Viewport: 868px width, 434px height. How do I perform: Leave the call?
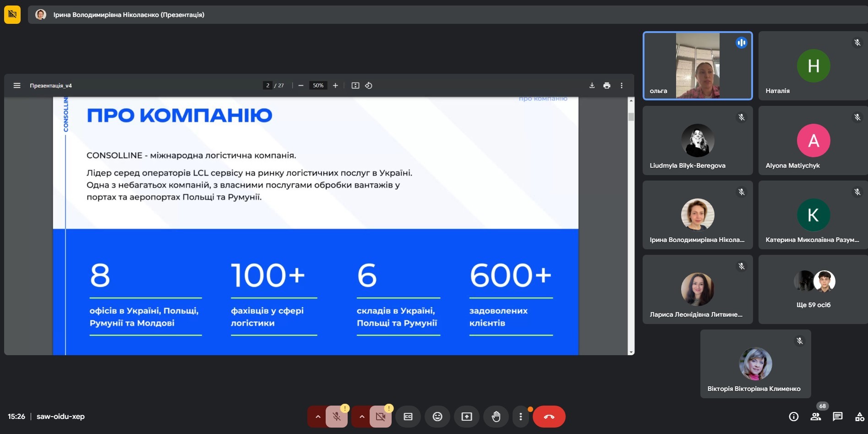[549, 417]
